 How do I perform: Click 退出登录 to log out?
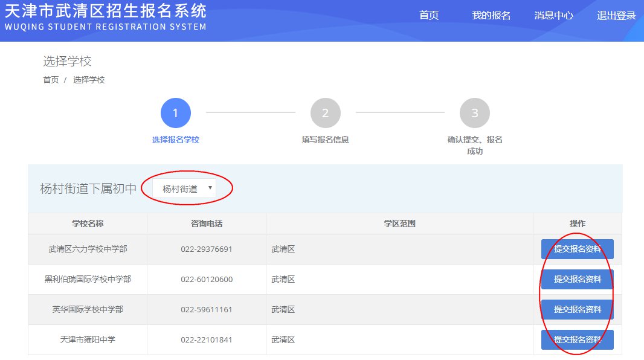pos(616,16)
